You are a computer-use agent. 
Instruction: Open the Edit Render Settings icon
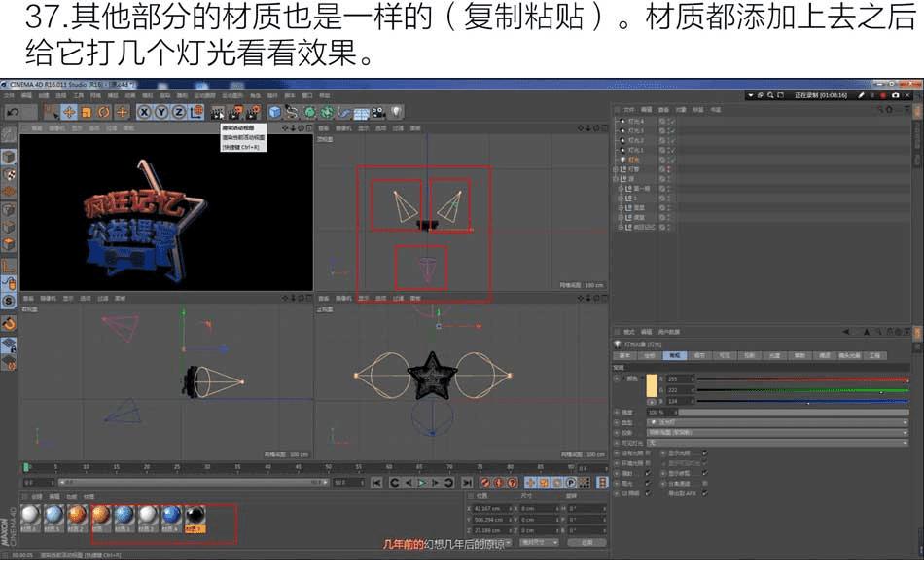pyautogui.click(x=254, y=112)
